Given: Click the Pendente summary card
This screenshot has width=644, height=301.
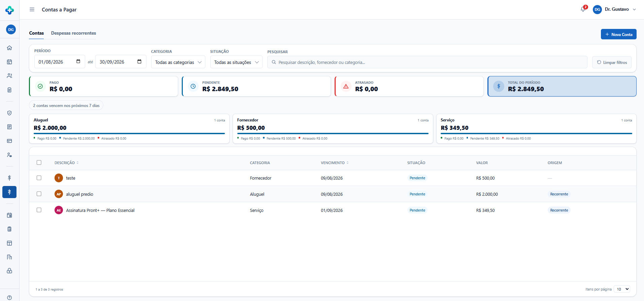Looking at the screenshot, I should click(x=256, y=86).
